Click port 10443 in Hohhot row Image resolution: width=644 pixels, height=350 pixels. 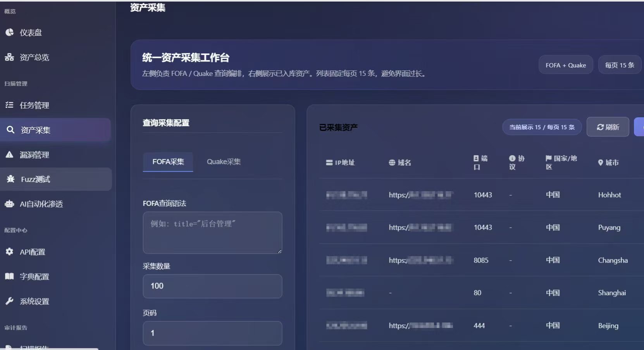click(483, 195)
